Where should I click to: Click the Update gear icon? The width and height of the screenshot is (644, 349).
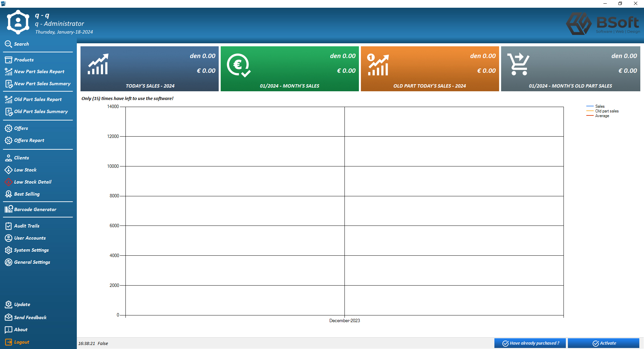(8, 304)
